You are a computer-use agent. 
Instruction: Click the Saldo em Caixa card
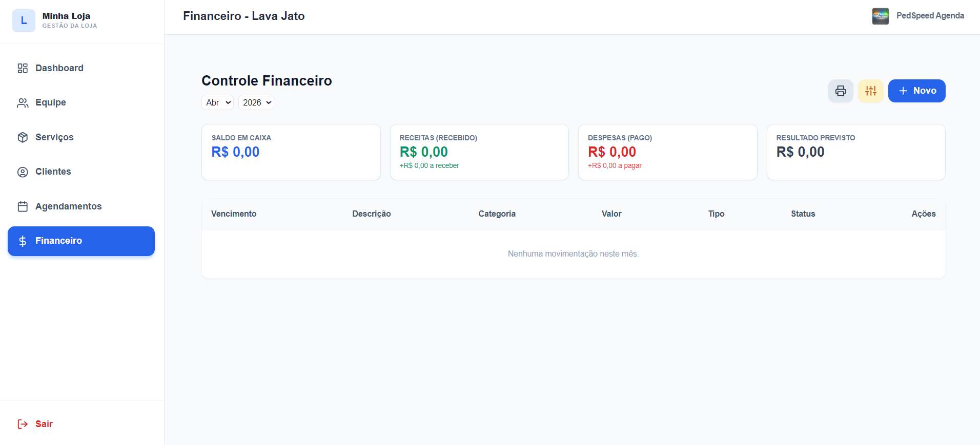point(291,152)
